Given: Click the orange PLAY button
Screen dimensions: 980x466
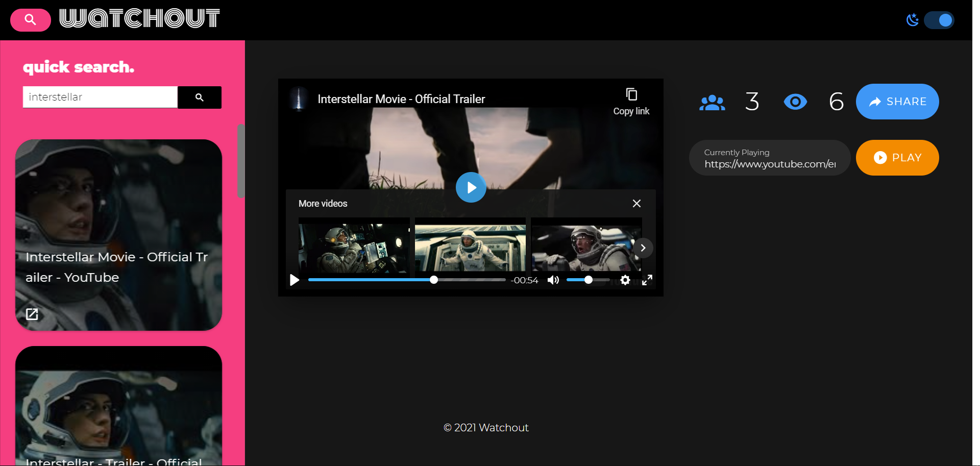Looking at the screenshot, I should [x=897, y=158].
